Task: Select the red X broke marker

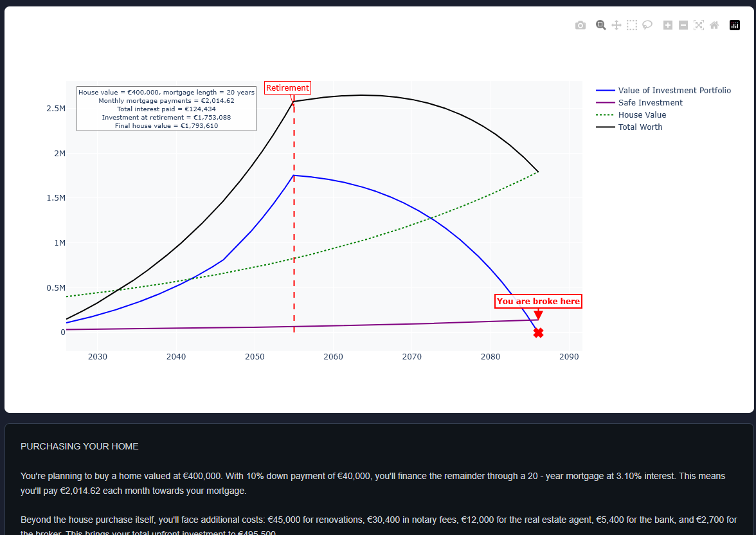Action: [x=538, y=333]
